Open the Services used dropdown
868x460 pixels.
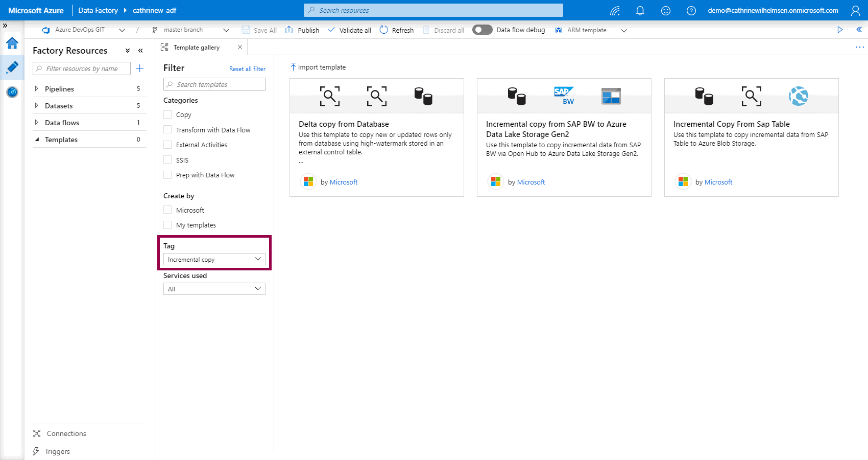pos(214,289)
